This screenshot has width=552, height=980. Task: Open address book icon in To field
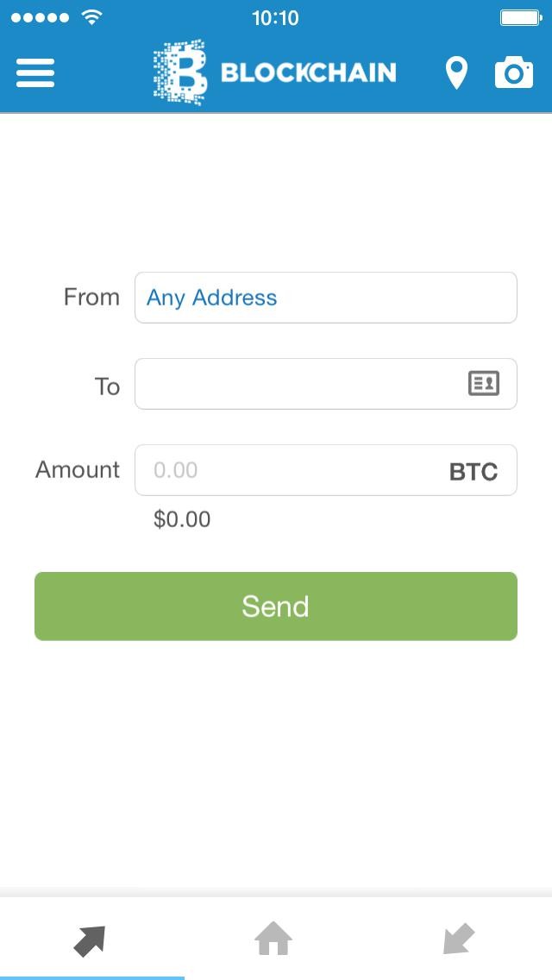coord(484,384)
